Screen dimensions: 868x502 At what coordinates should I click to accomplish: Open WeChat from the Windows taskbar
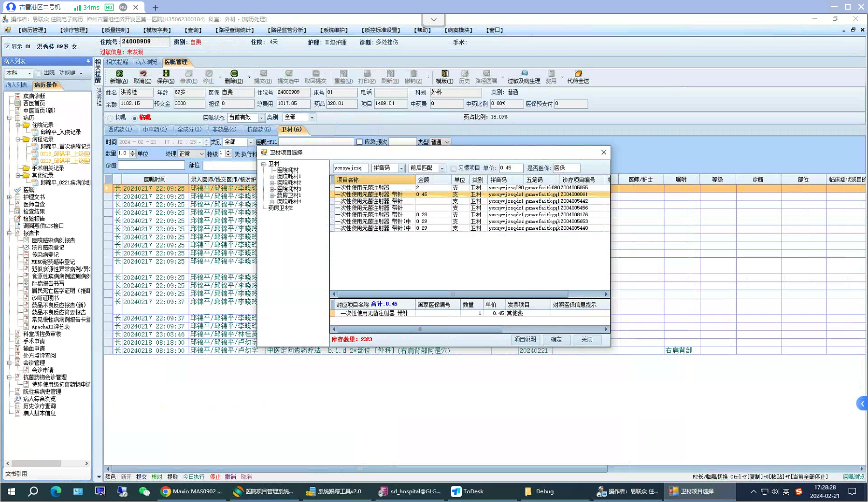pyautogui.click(x=144, y=491)
